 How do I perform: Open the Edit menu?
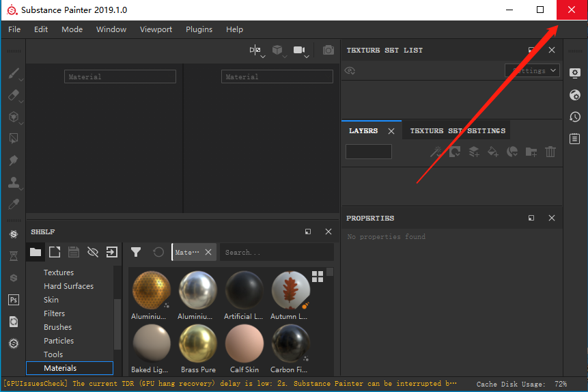tap(41, 29)
